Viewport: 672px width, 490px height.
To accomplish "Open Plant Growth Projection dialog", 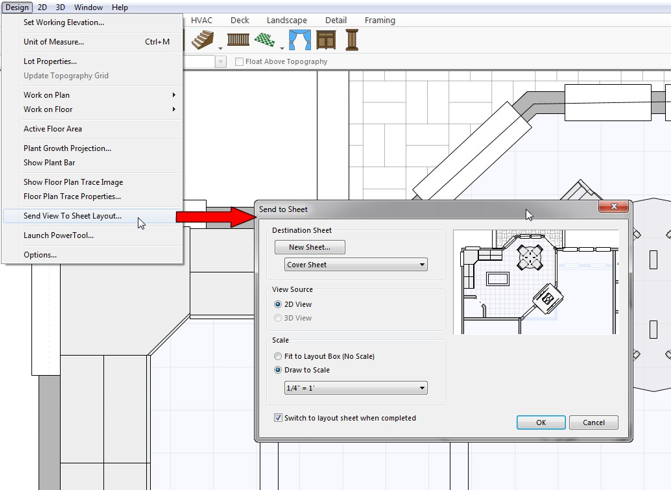I will [x=93, y=148].
